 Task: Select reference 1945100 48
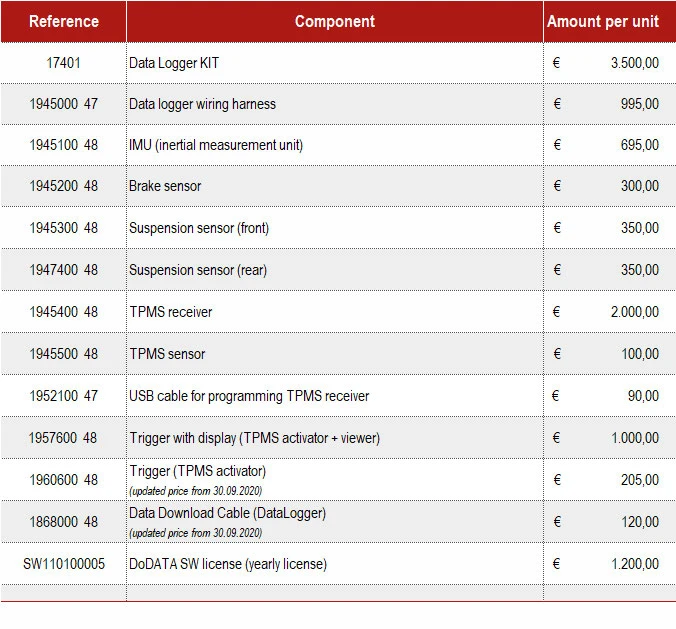[63, 145]
